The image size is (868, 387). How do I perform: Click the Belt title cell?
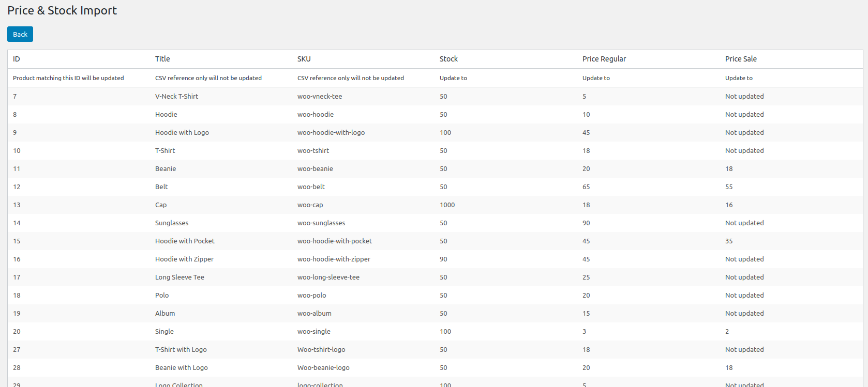click(161, 187)
